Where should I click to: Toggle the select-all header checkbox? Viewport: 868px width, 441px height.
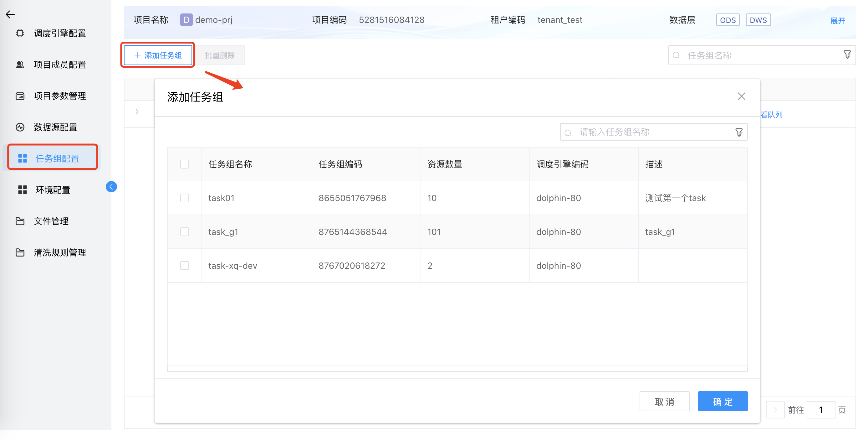click(185, 164)
